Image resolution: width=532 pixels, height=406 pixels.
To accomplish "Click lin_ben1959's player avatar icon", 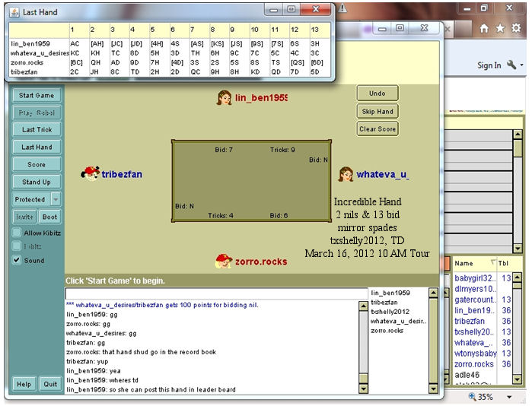I will 224,98.
